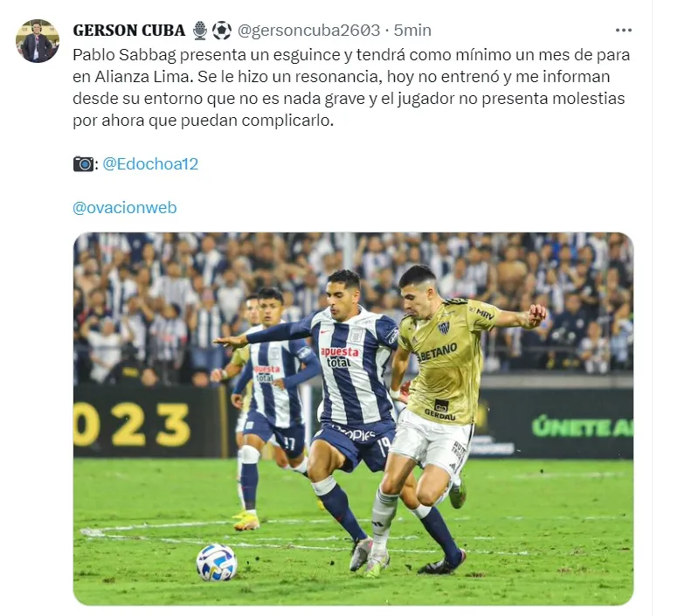Screen dimensions: 678x616
Task: Click the microphone emoji beside the name
Action: click(x=200, y=31)
